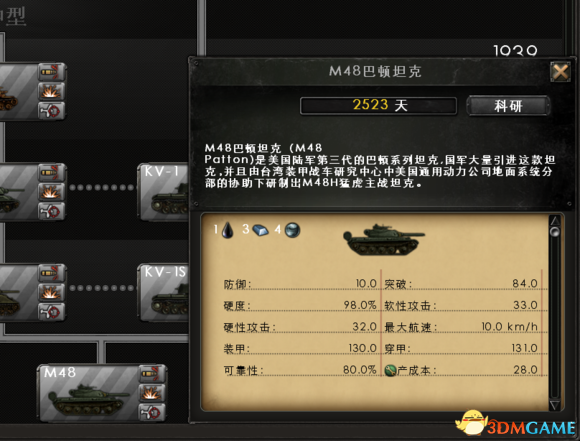This screenshot has width=580, height=441.
Task: Click the 科研 research button
Action: point(508,106)
